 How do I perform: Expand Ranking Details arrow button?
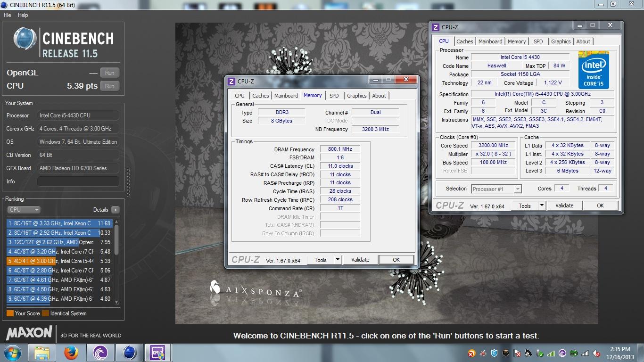[x=116, y=210]
